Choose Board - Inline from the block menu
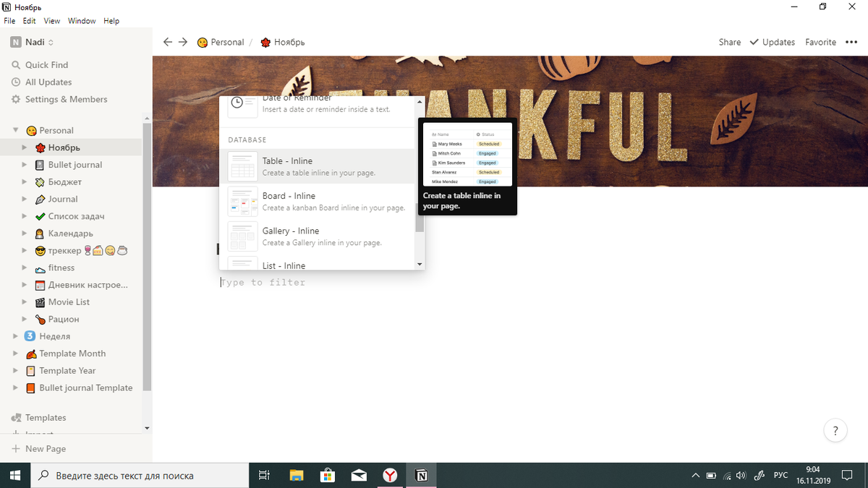This screenshot has width=868, height=488. click(x=317, y=201)
